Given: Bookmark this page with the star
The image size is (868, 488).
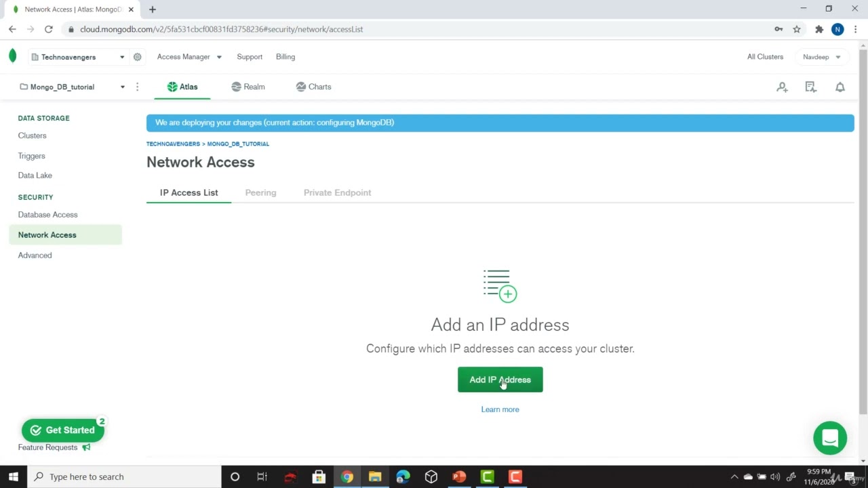Looking at the screenshot, I should click(797, 29).
